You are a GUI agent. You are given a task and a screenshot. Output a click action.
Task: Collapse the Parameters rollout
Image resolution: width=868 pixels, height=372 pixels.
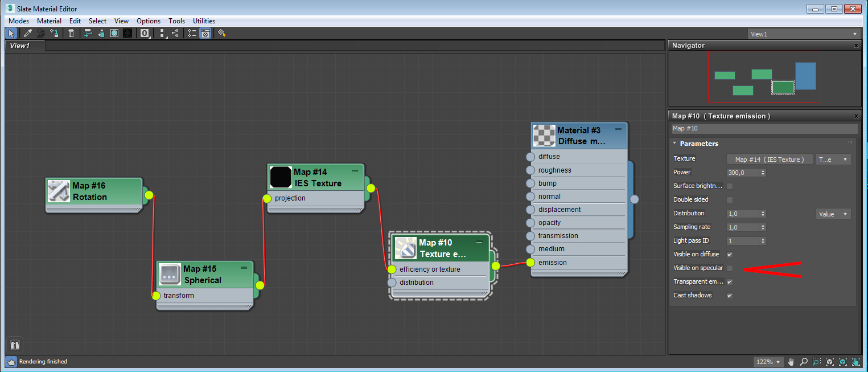point(675,144)
